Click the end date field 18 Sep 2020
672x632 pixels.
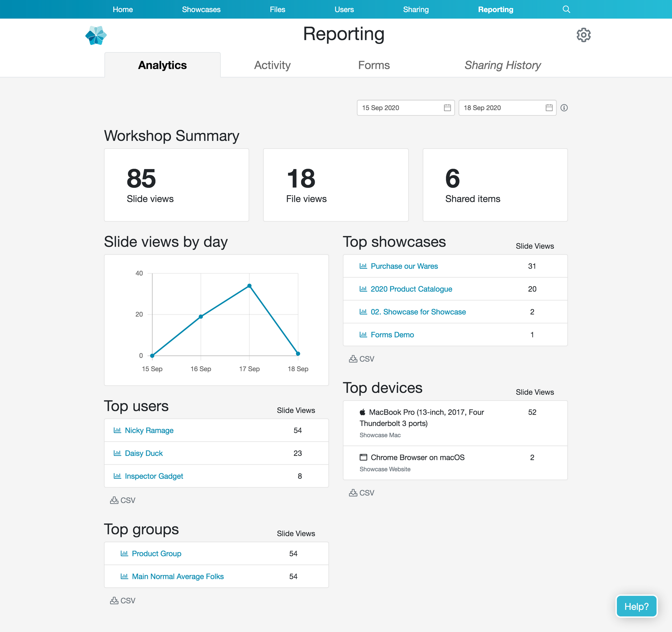point(500,108)
